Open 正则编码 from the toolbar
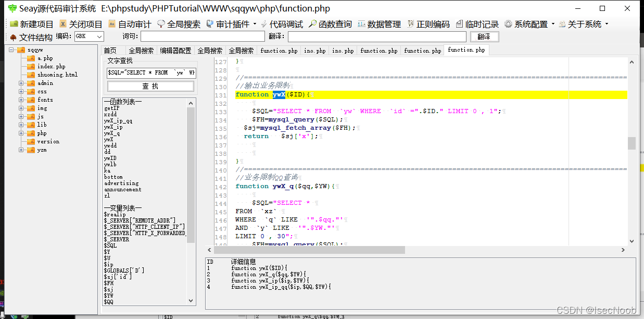This screenshot has width=644, height=319. coord(428,24)
